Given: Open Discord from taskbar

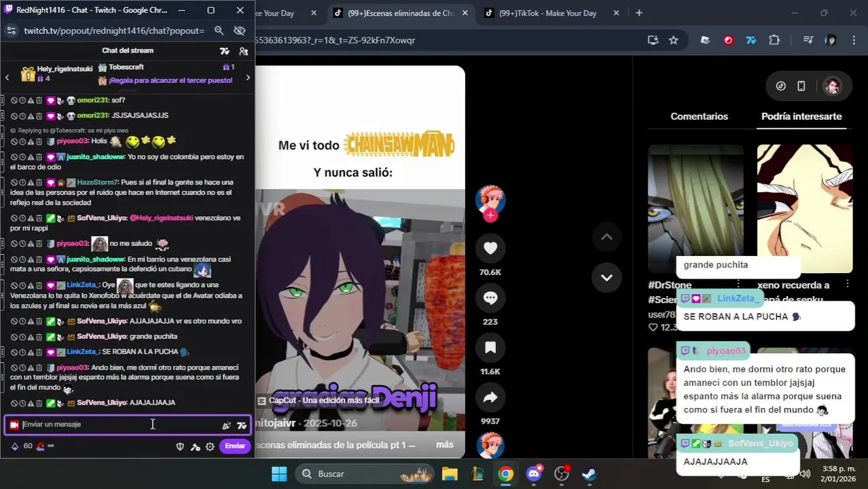Looking at the screenshot, I should (534, 473).
